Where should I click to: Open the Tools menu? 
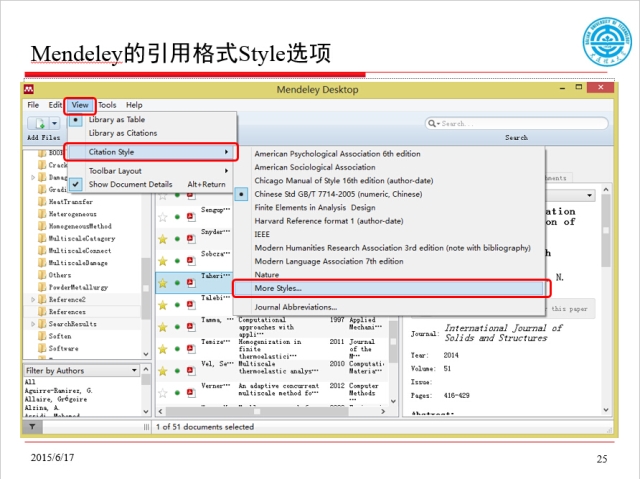(107, 105)
